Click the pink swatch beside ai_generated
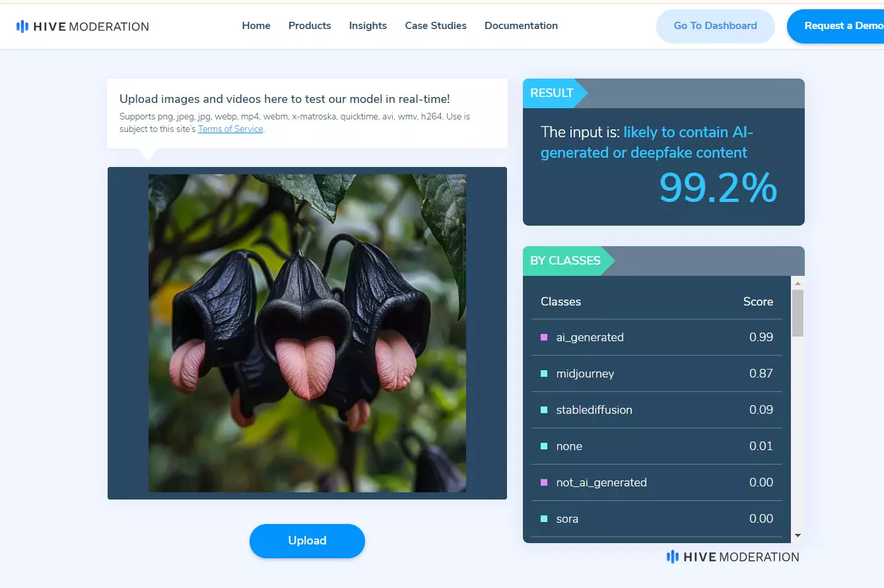This screenshot has height=588, width=884. tap(544, 337)
